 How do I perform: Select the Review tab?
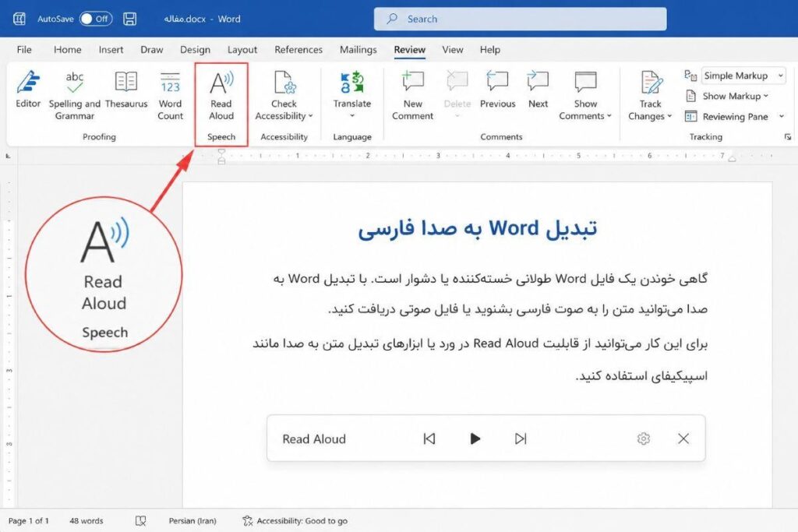(x=410, y=49)
